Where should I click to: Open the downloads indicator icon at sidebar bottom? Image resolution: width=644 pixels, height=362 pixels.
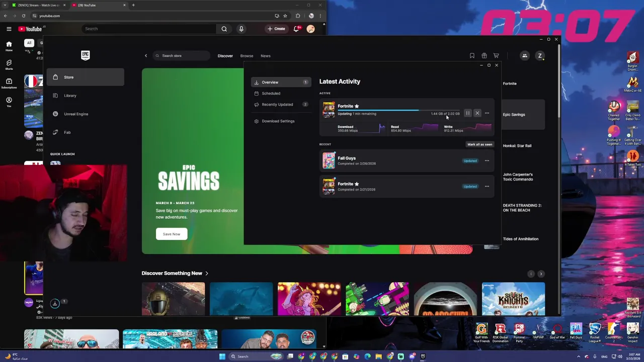55,303
